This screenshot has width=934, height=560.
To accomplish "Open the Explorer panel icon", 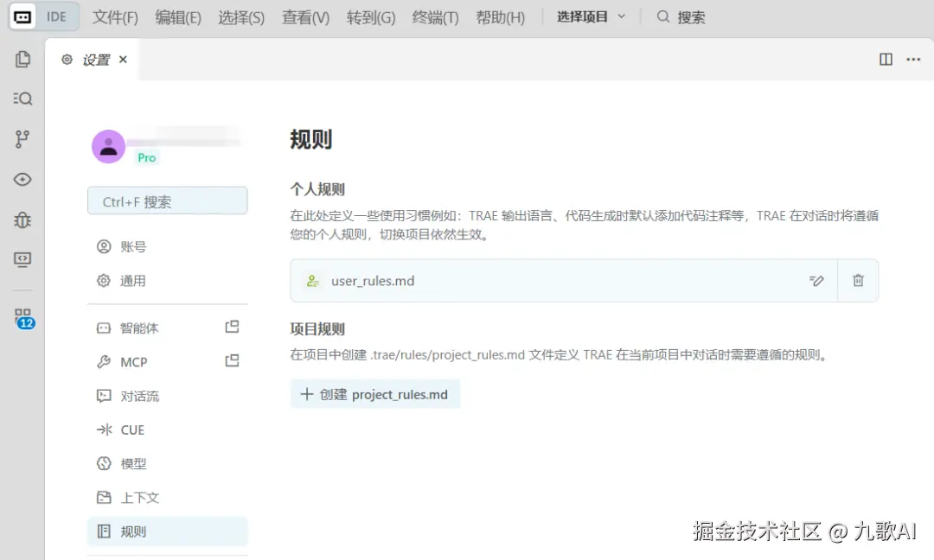I will tap(22, 59).
